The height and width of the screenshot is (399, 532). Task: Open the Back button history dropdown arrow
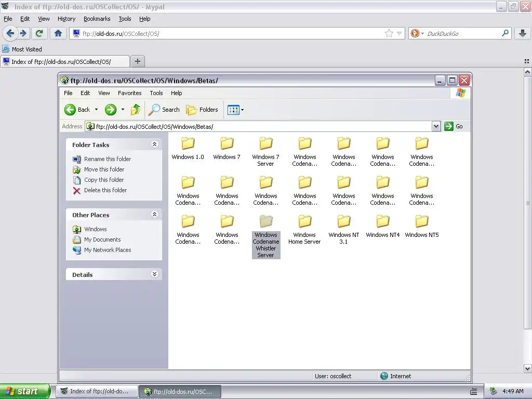pyautogui.click(x=96, y=110)
